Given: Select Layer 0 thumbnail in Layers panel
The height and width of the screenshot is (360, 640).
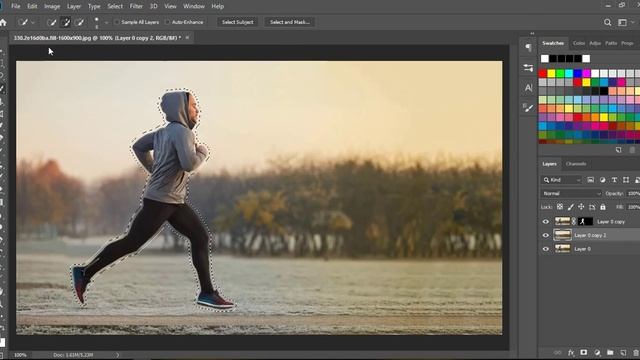Looking at the screenshot, I should point(562,249).
